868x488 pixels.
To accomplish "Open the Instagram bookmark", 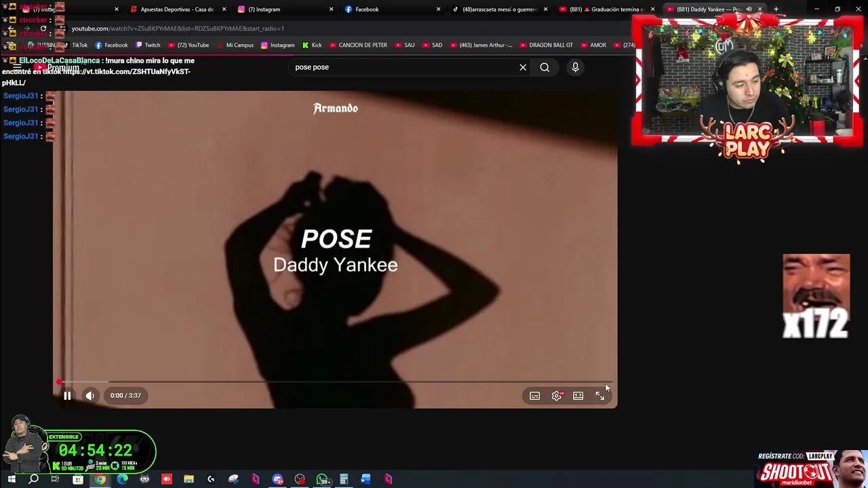I will pyautogui.click(x=277, y=45).
